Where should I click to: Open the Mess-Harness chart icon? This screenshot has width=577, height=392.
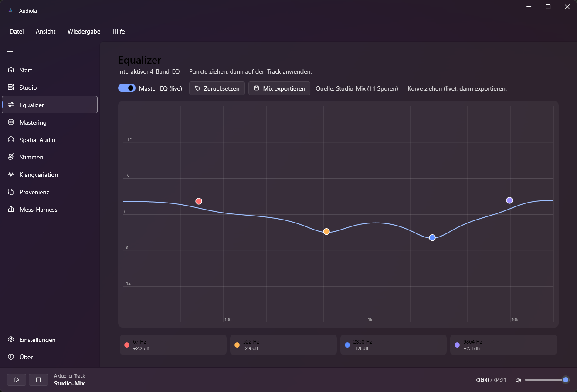pos(11,210)
